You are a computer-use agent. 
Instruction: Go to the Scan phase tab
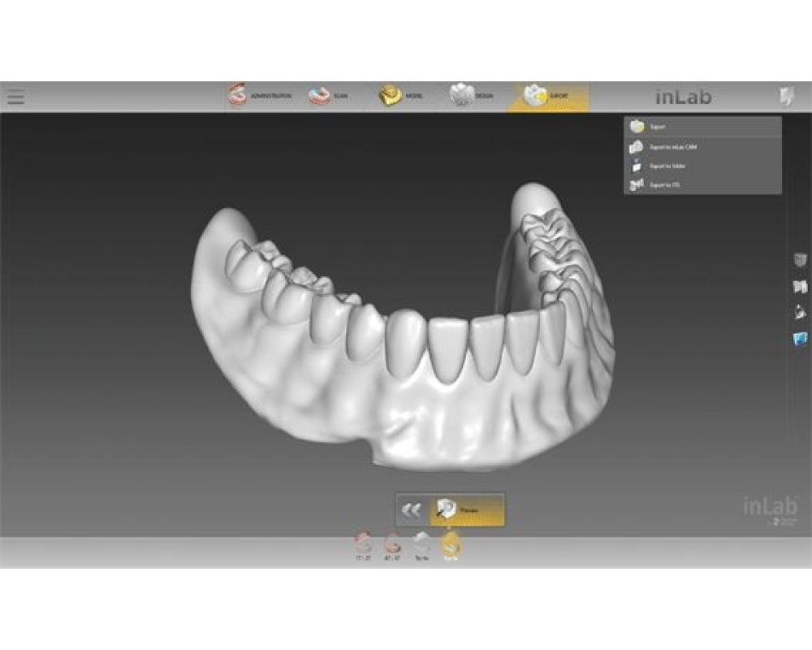point(329,96)
